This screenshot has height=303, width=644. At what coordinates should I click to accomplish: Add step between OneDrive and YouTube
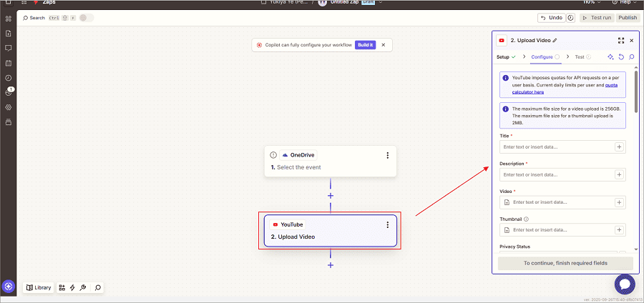coord(330,196)
